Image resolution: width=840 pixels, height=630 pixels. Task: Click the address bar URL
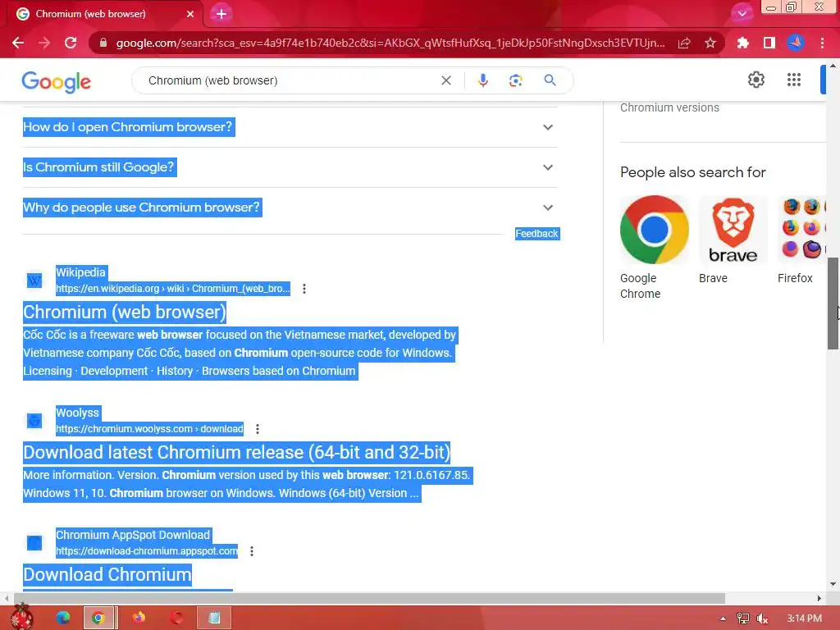coord(390,43)
